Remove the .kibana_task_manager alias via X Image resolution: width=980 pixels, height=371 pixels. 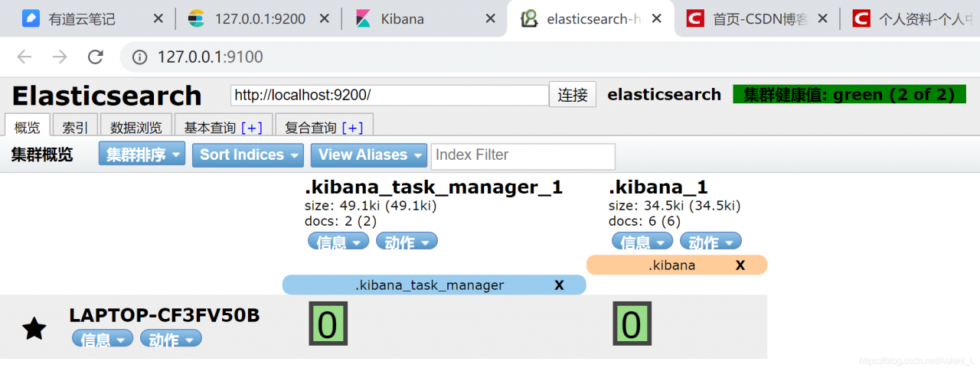[x=559, y=285]
